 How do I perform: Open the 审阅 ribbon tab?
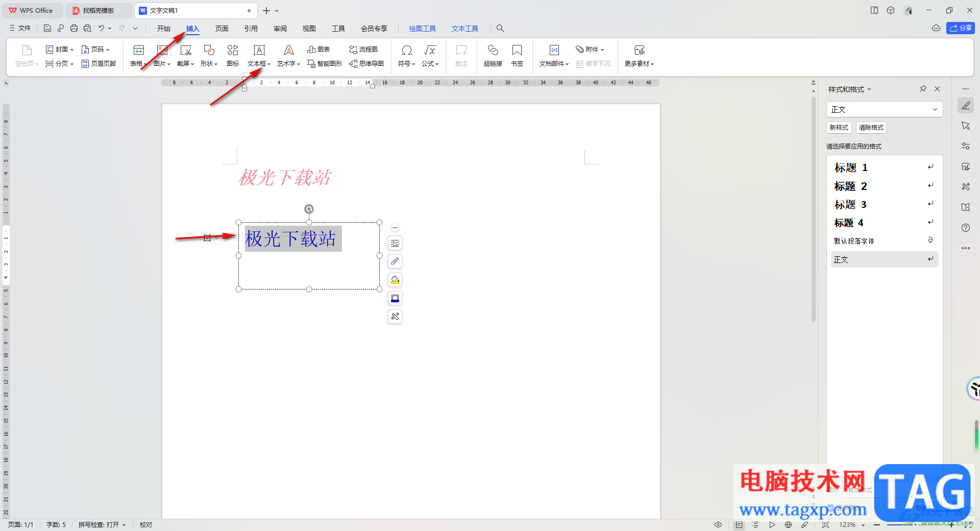pos(280,29)
